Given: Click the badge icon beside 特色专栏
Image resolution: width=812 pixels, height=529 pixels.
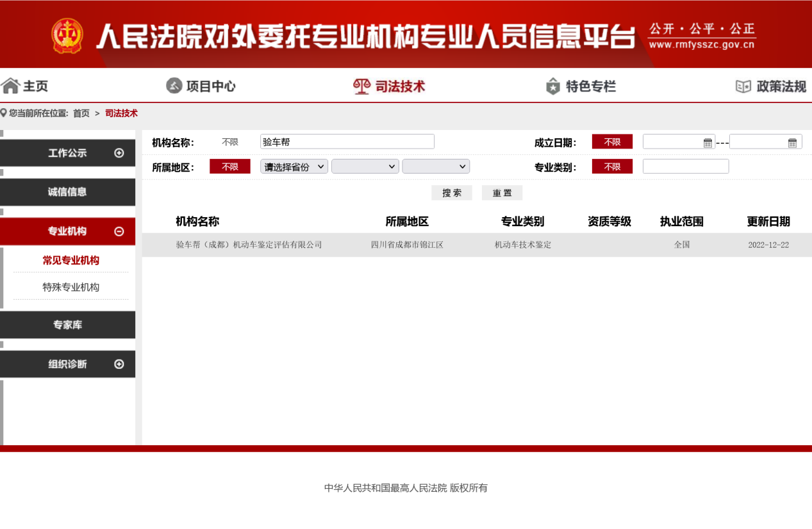Looking at the screenshot, I should pyautogui.click(x=552, y=86).
